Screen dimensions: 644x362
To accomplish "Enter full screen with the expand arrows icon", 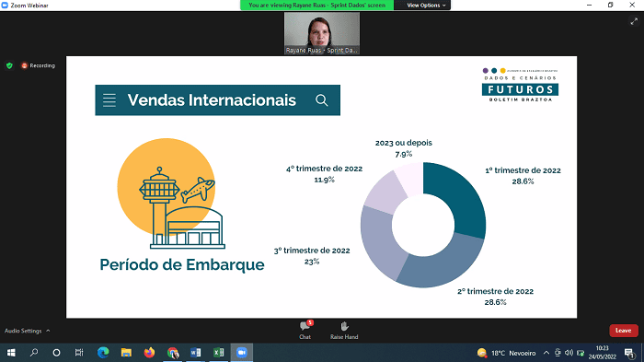I will point(634,21).
